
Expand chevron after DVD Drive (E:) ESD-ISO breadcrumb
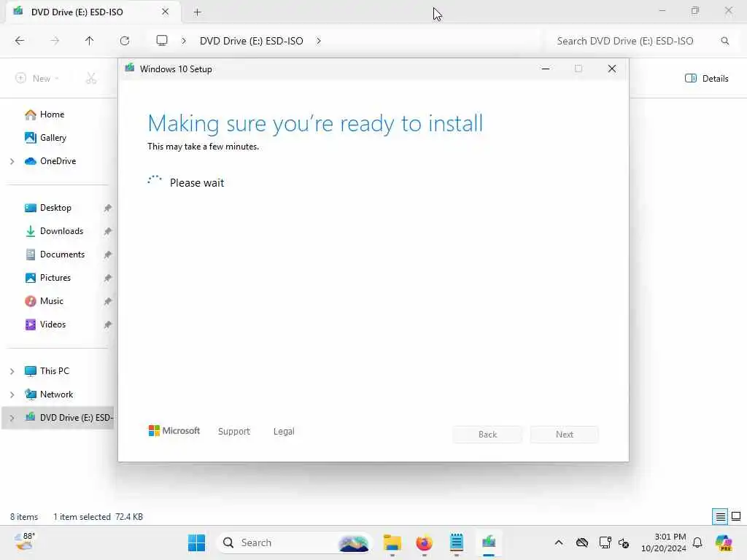[319, 41]
